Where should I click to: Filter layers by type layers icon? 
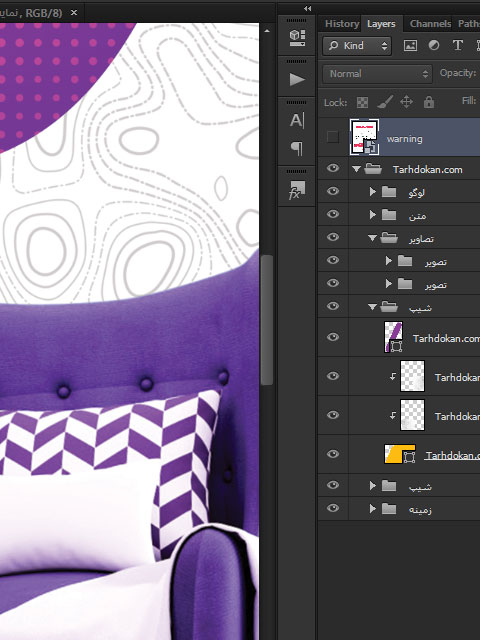(x=458, y=45)
